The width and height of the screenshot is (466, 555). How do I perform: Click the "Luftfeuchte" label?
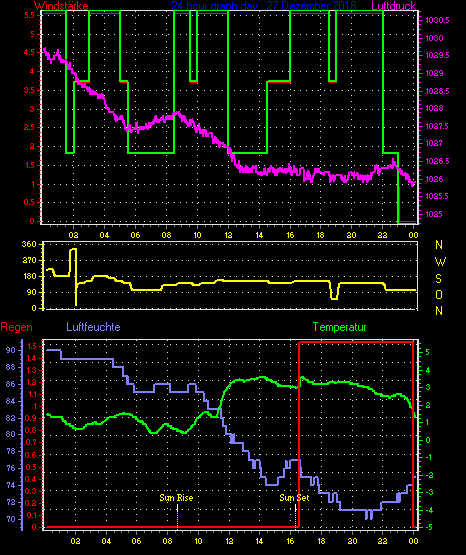pyautogui.click(x=93, y=327)
